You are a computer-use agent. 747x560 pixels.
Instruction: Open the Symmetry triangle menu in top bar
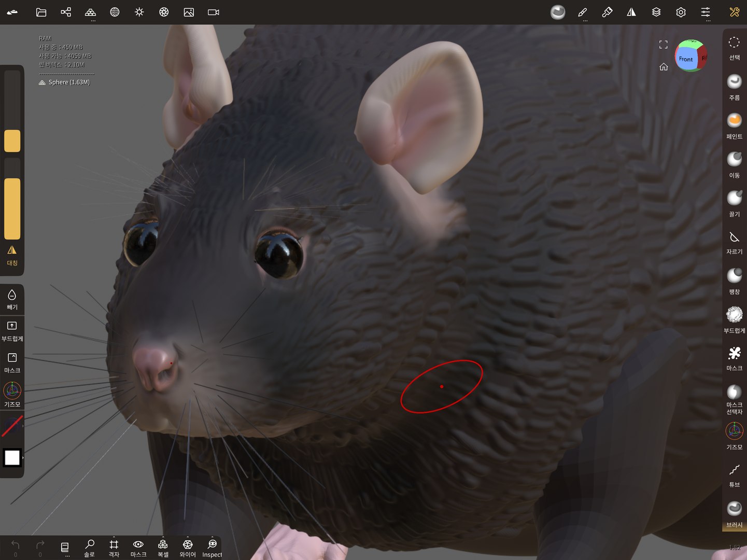631,12
